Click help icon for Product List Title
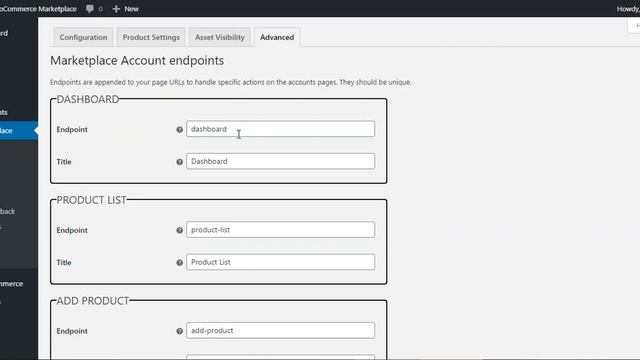The image size is (640, 360). [x=180, y=263]
